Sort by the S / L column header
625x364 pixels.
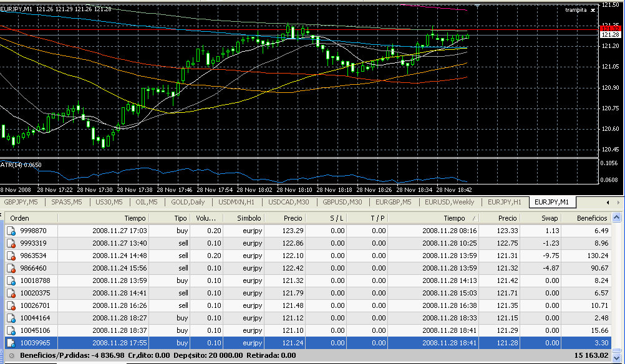tap(326, 218)
